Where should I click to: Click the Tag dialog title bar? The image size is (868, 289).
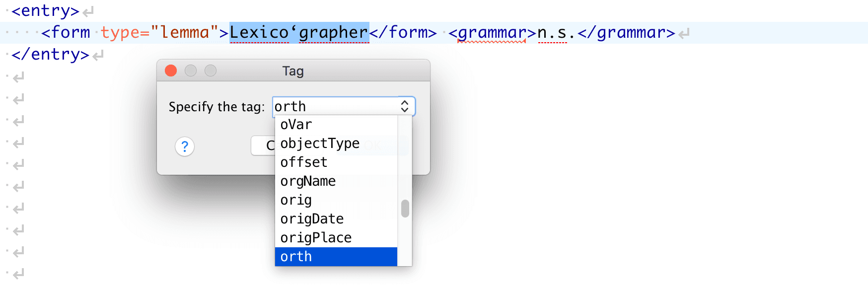click(x=293, y=71)
